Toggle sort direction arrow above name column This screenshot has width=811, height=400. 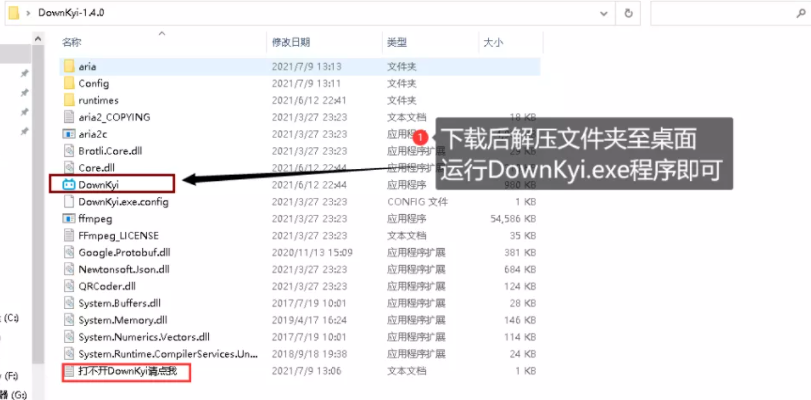161,33
